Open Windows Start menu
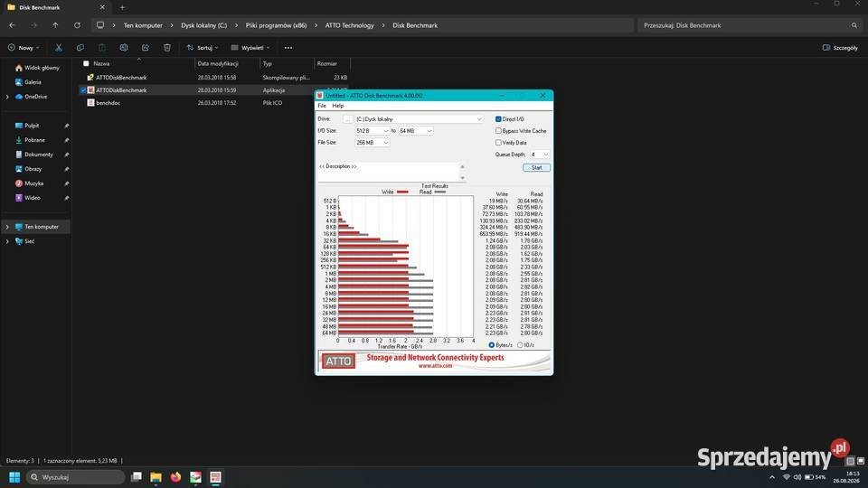This screenshot has width=868, height=488. 14,477
